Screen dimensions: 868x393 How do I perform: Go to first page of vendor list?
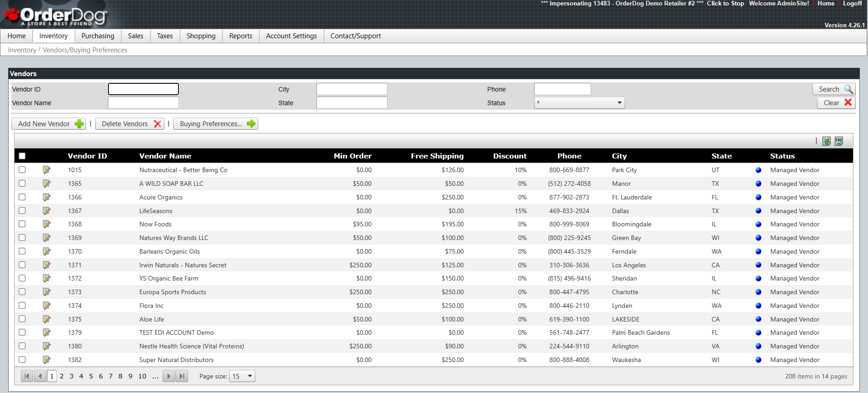27,376
